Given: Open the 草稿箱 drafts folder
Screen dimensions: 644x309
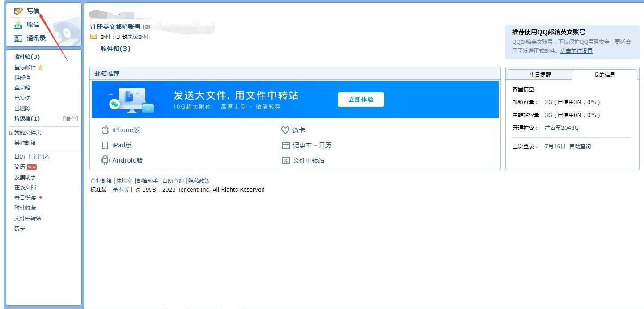Looking at the screenshot, I should tap(21, 88).
